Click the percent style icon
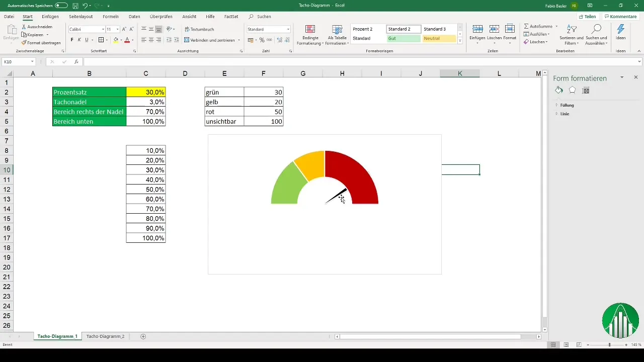The height and width of the screenshot is (362, 644). (x=262, y=40)
